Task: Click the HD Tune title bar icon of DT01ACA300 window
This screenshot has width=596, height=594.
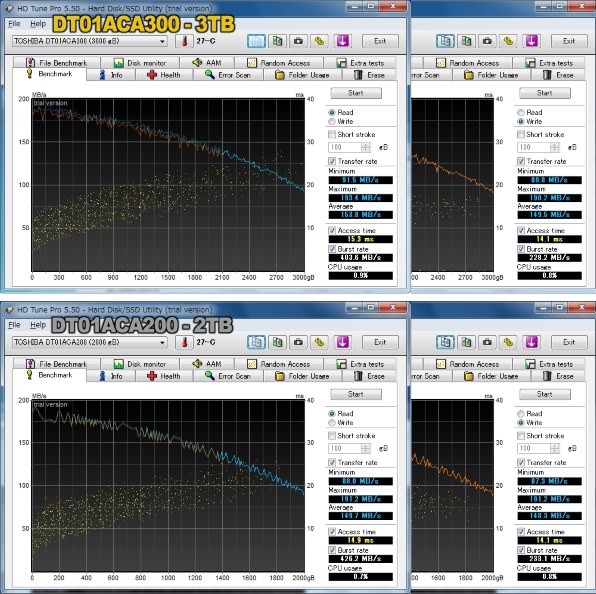Action: pos(10,8)
